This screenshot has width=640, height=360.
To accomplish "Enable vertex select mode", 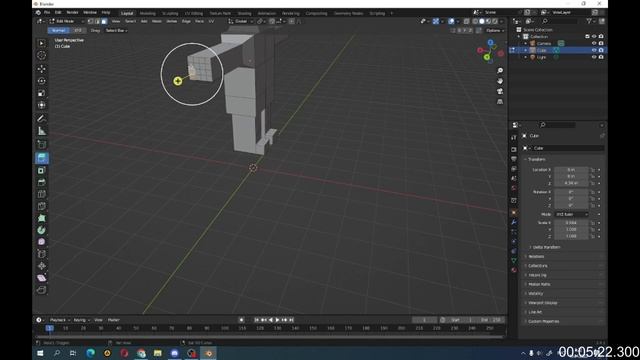I will coord(91,21).
